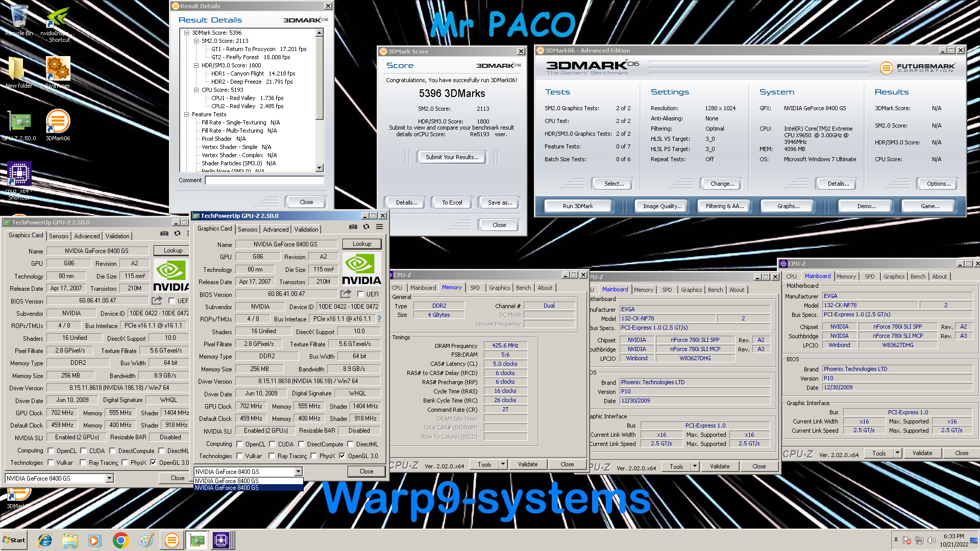Toggle Vulkan checkbox in front GPU-Z

(x=240, y=456)
